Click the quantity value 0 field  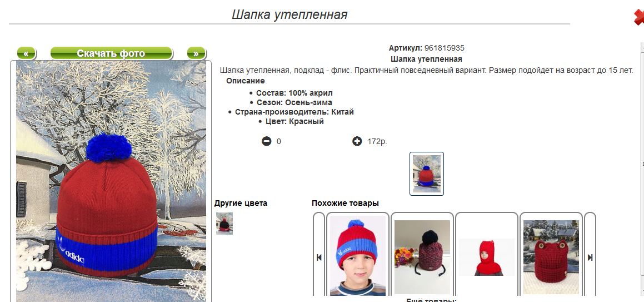pos(279,142)
